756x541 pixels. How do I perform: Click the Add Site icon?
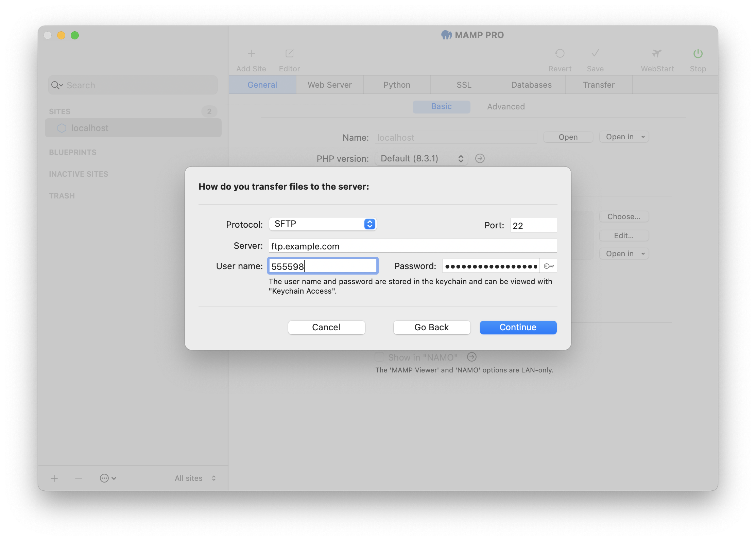click(x=251, y=54)
